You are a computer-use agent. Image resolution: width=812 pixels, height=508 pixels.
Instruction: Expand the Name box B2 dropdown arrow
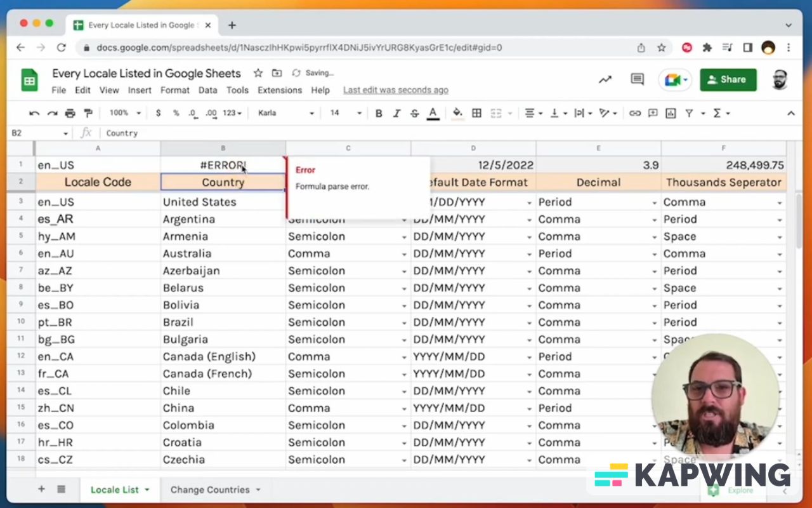coord(65,133)
